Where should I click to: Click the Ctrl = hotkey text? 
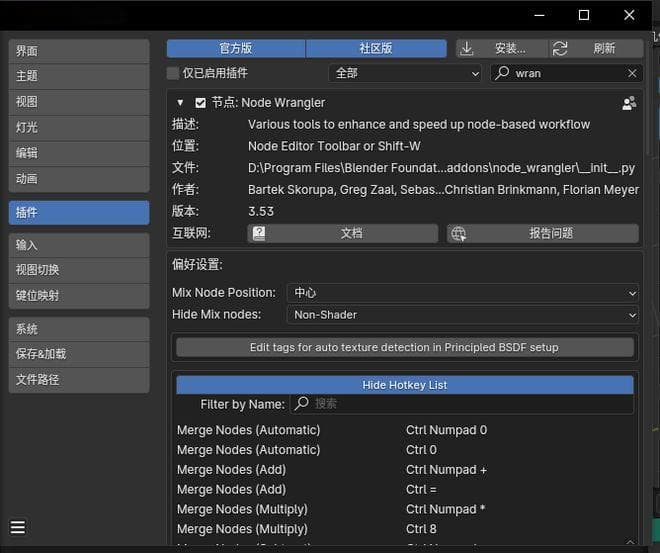pos(421,489)
